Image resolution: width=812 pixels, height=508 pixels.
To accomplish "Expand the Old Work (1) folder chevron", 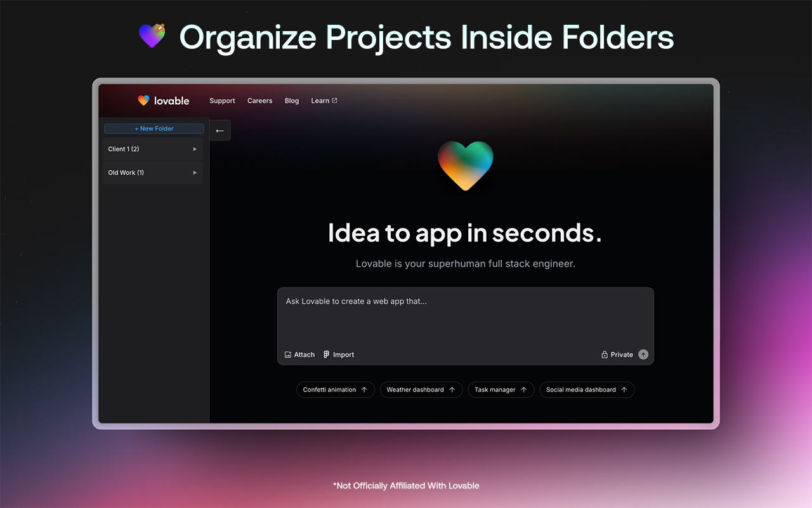I will (195, 172).
